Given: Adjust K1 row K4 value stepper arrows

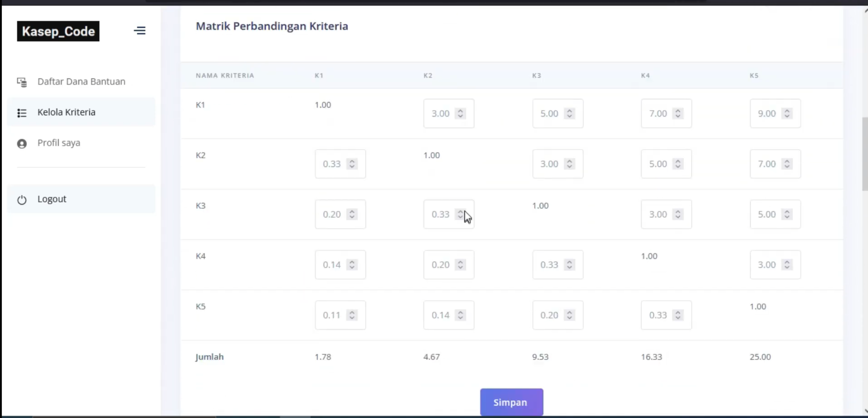Looking at the screenshot, I should 678,113.
